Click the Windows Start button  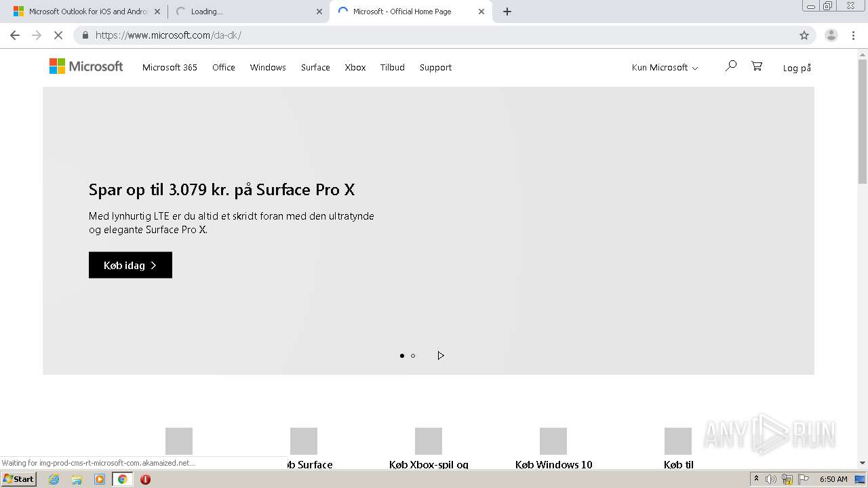[x=19, y=479]
